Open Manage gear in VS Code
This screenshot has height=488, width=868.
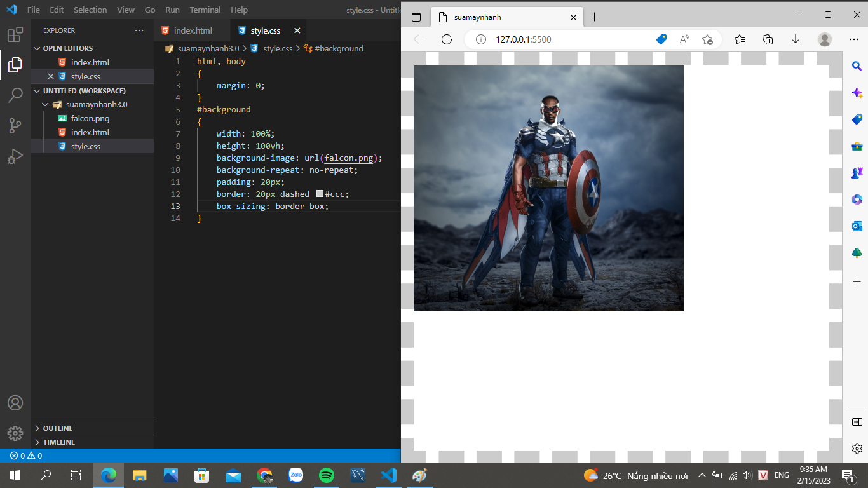(15, 433)
